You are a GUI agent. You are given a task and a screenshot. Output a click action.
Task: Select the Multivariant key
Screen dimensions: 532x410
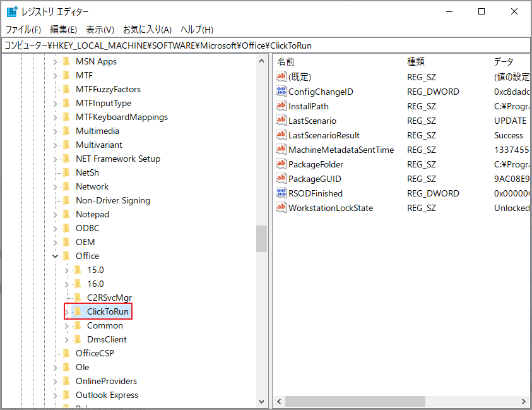98,145
